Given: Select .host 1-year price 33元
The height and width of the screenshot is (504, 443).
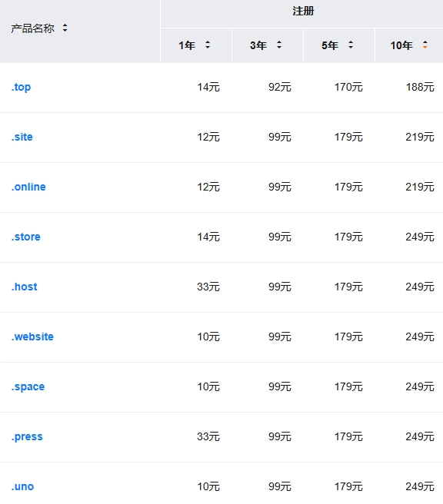Looking at the screenshot, I should 208,287.
